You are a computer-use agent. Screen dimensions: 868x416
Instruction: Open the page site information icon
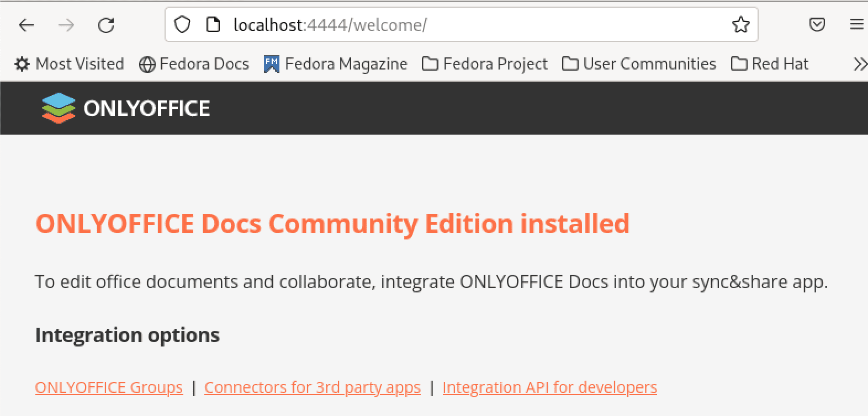213,25
